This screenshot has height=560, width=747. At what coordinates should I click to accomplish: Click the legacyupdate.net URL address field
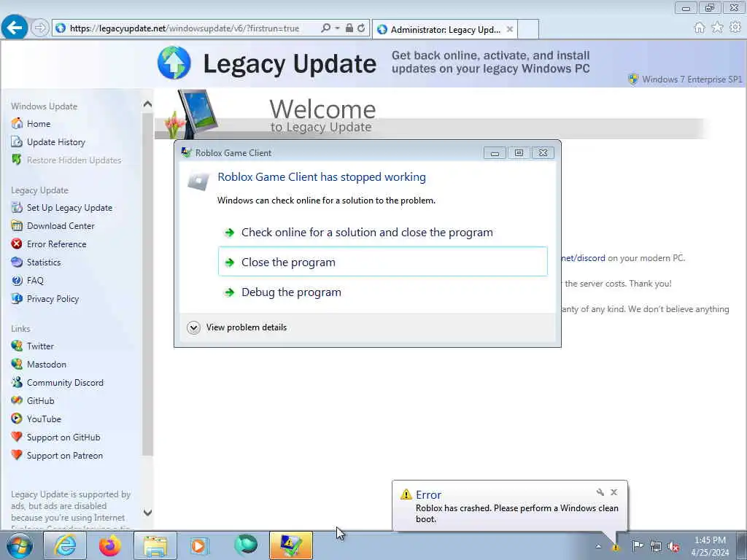(185, 28)
